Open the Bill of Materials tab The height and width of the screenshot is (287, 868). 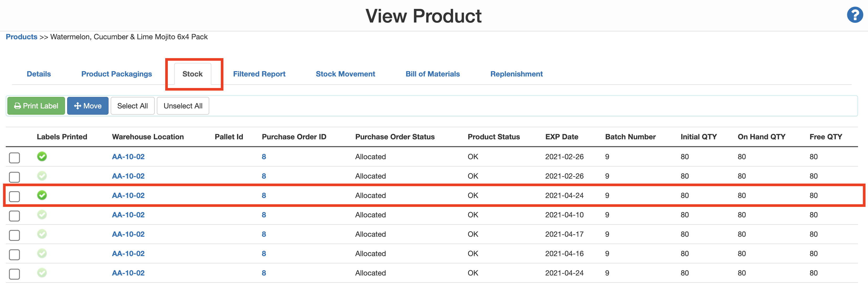click(432, 74)
